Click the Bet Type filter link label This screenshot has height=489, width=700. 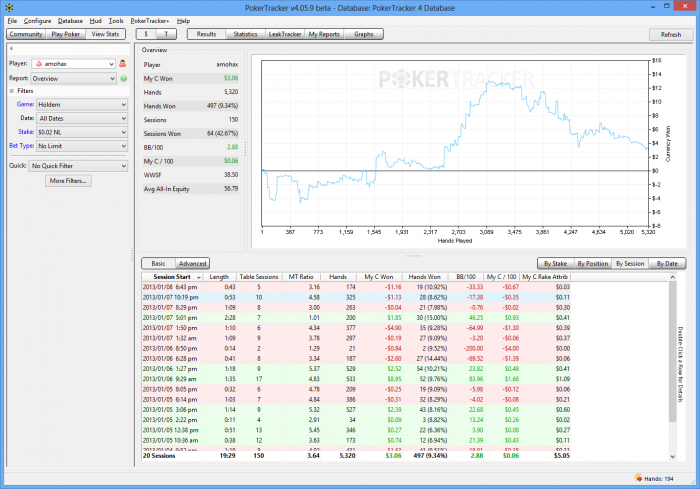21,146
